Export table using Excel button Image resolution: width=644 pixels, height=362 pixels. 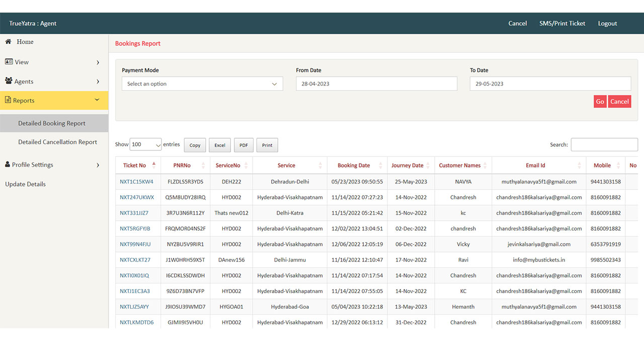click(x=220, y=145)
